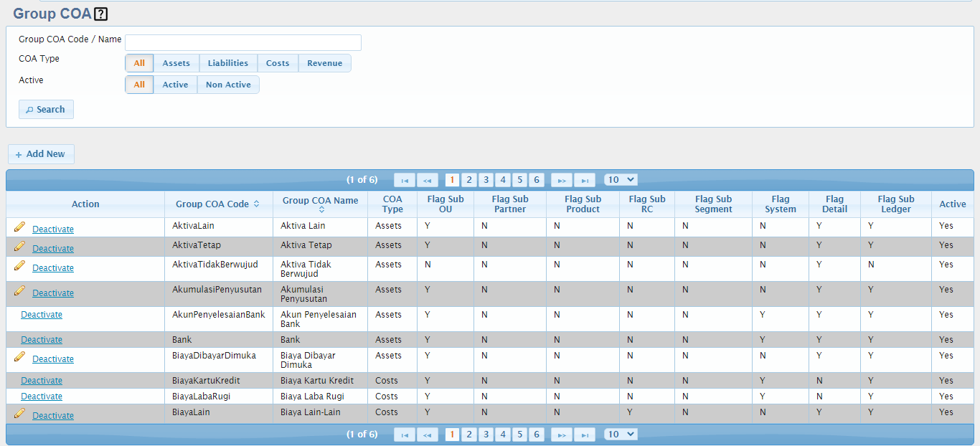Image resolution: width=980 pixels, height=446 pixels.
Task: Go to first page in top paginator
Action: coord(405,180)
